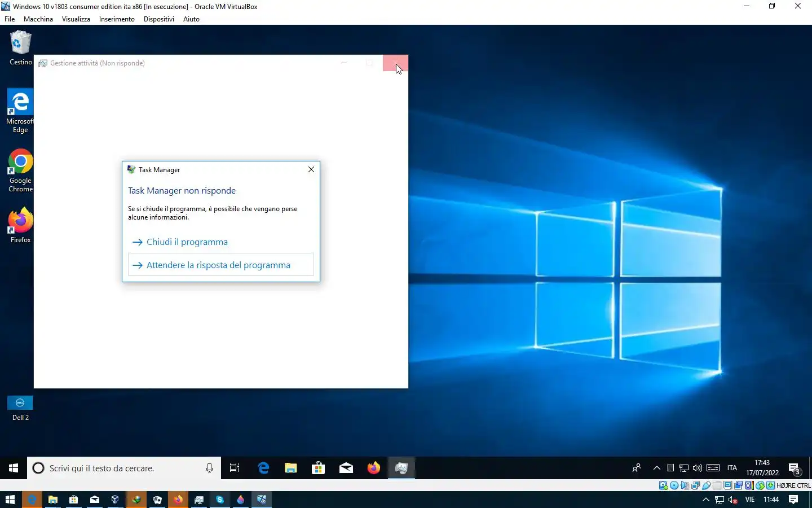This screenshot has height=508, width=812.
Task: Click VirtualBox CPU virtualization status icon
Action: [749, 485]
